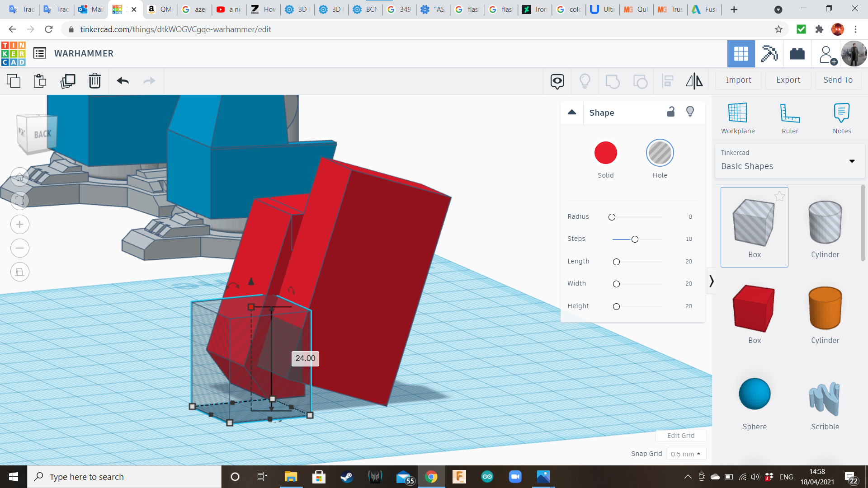Click the Steps slider handle
The image size is (868, 488).
coord(635,239)
